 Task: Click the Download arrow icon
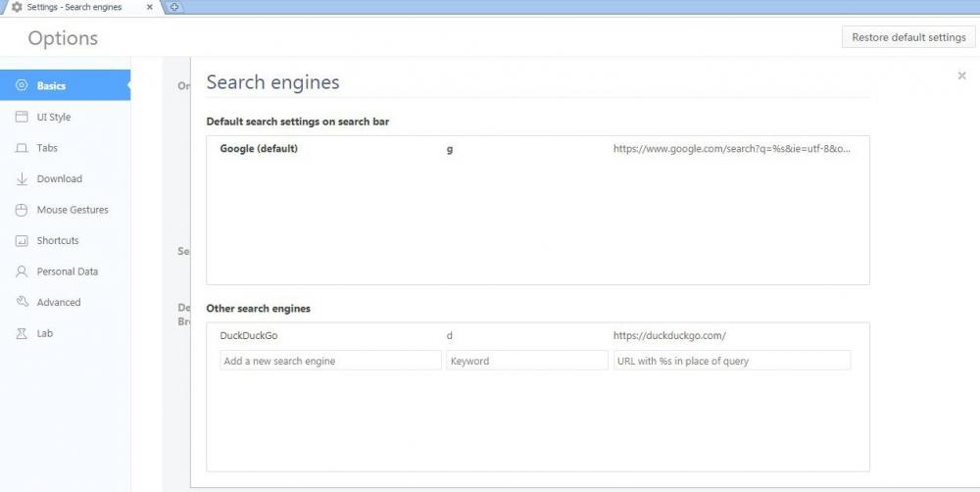pos(22,179)
